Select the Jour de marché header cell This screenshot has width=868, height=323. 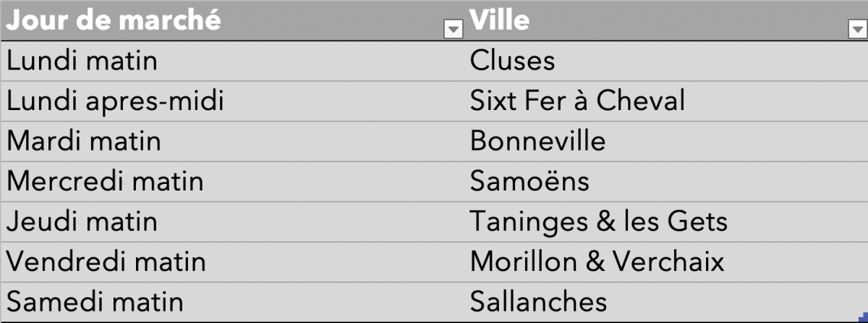232,20
